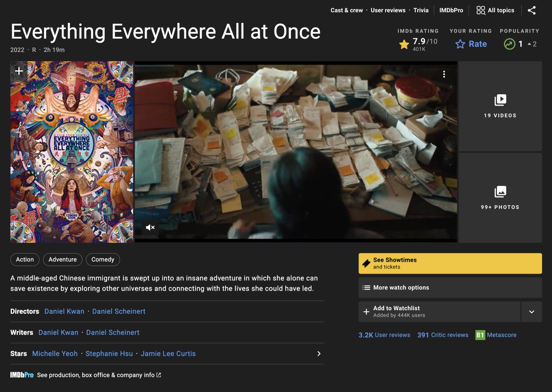The height and width of the screenshot is (392, 552).
Task: Click the plot summary text
Action: point(164,283)
